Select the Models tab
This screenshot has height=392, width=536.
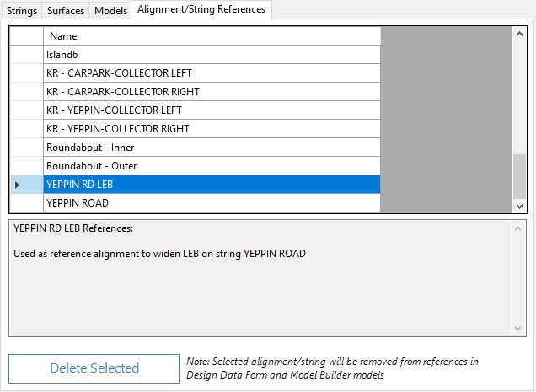point(110,11)
